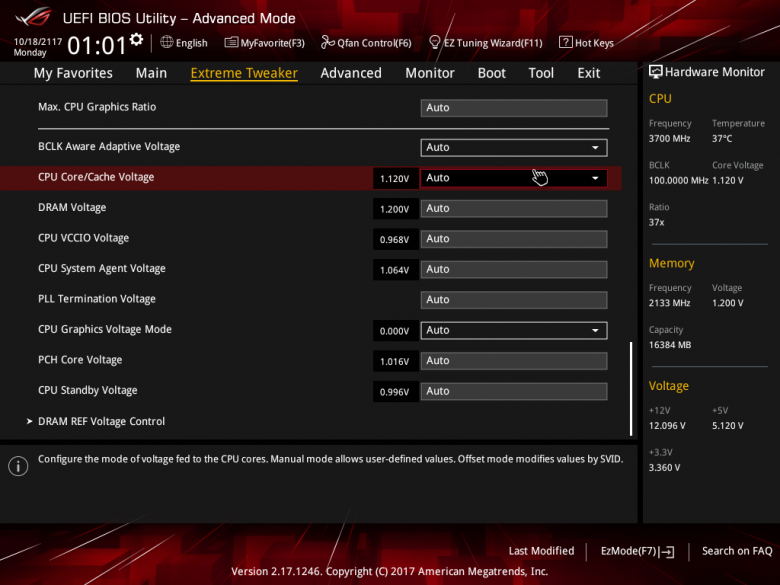Click the 10/18/2117 date text
Screen dimensions: 780x585
(38, 41)
